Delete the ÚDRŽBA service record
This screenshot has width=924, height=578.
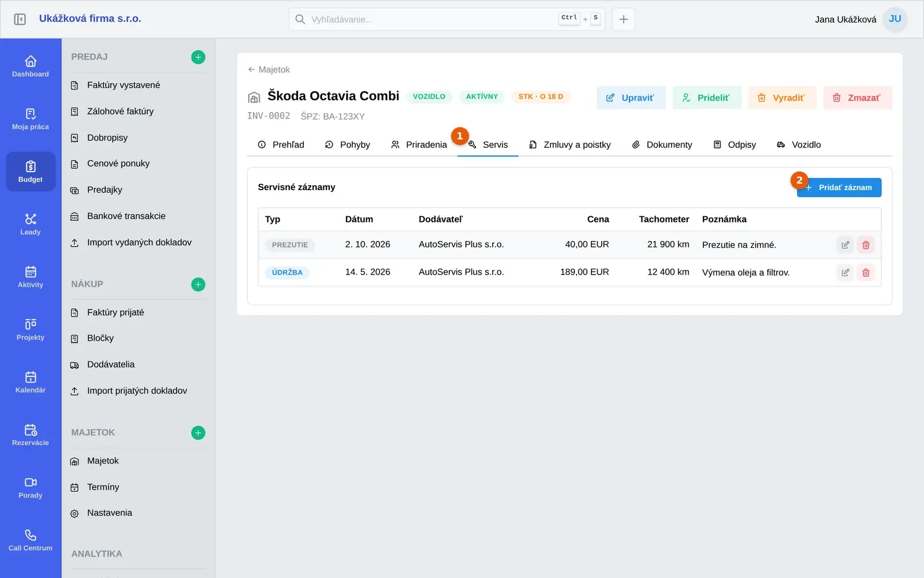[x=866, y=273]
